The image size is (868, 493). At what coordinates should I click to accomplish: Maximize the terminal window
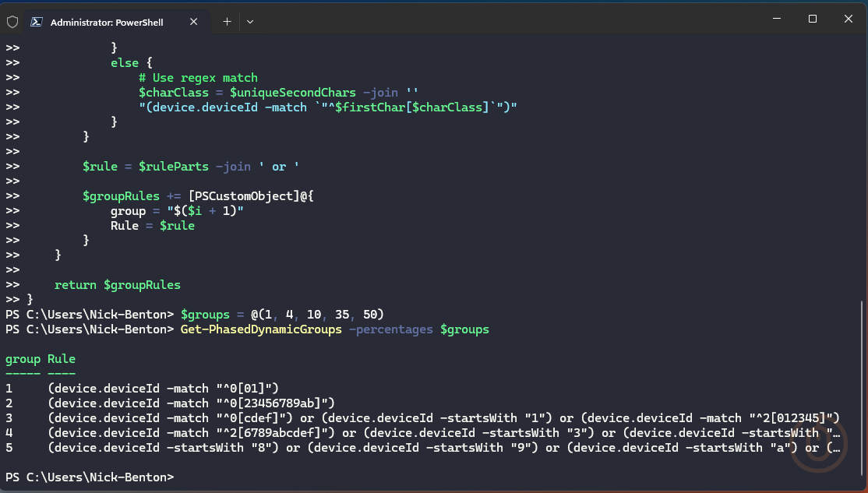(810, 19)
